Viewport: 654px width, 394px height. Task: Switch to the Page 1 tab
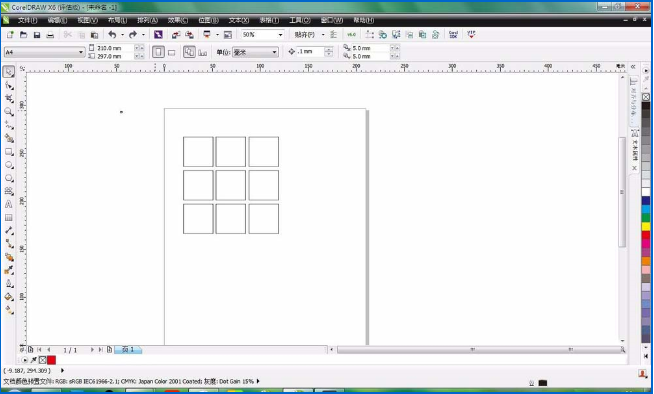[x=128, y=350]
